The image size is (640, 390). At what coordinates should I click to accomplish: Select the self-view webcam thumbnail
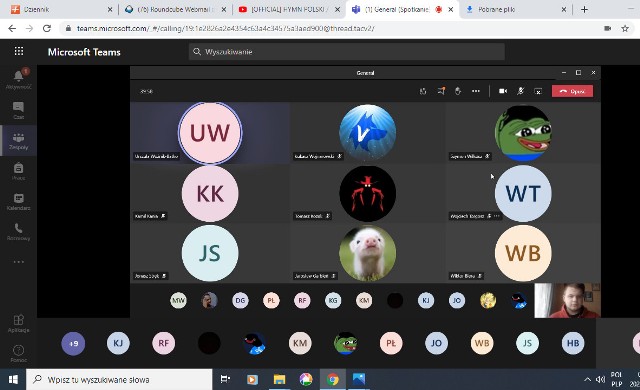click(567, 300)
